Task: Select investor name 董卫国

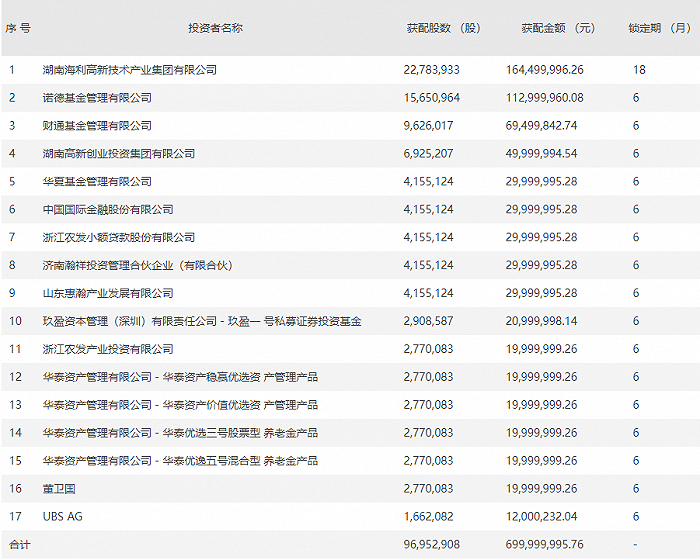Action: coord(59,489)
